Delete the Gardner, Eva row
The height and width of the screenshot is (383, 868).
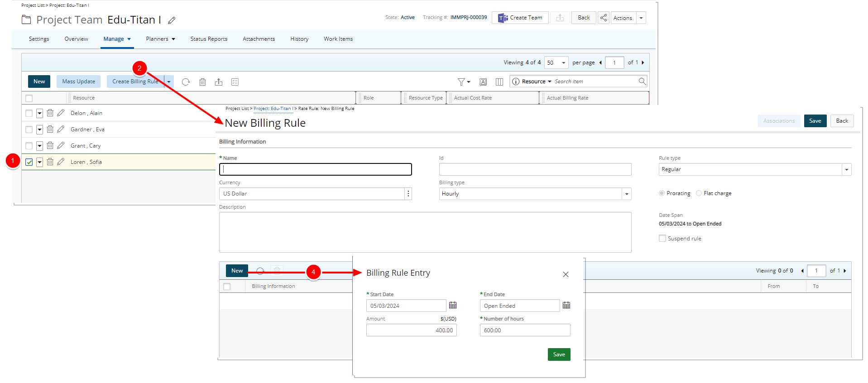click(x=50, y=129)
